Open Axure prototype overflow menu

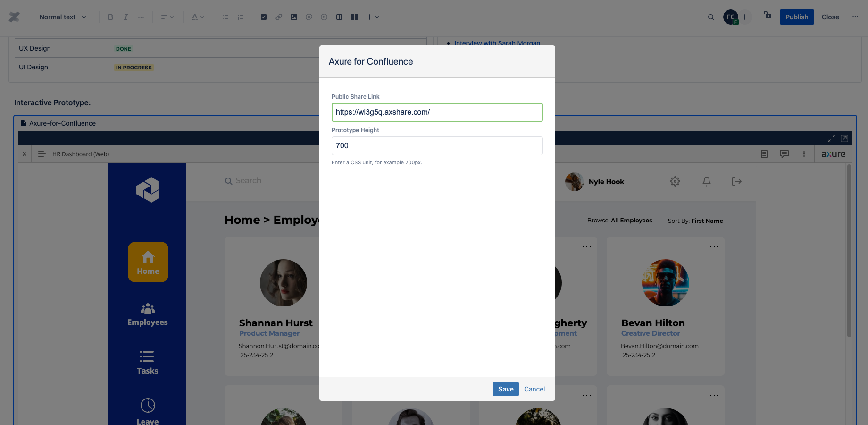(x=804, y=154)
